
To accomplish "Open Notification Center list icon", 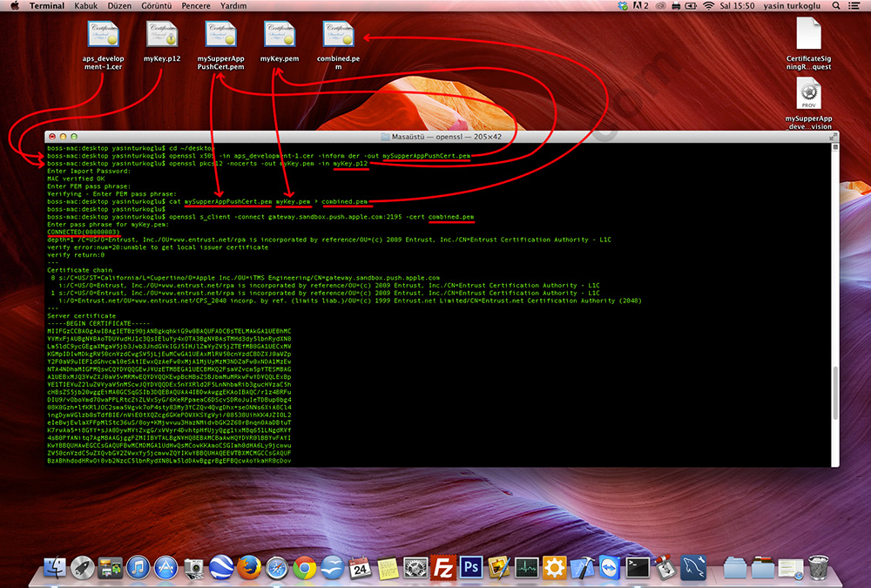I will [854, 5].
